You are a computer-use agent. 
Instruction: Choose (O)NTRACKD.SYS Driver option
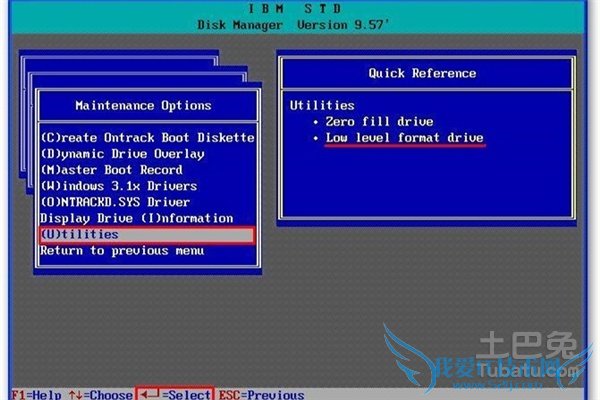point(115,202)
